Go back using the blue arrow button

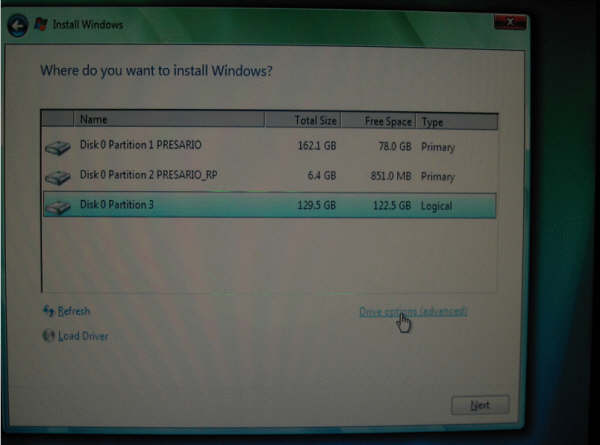click(x=18, y=26)
